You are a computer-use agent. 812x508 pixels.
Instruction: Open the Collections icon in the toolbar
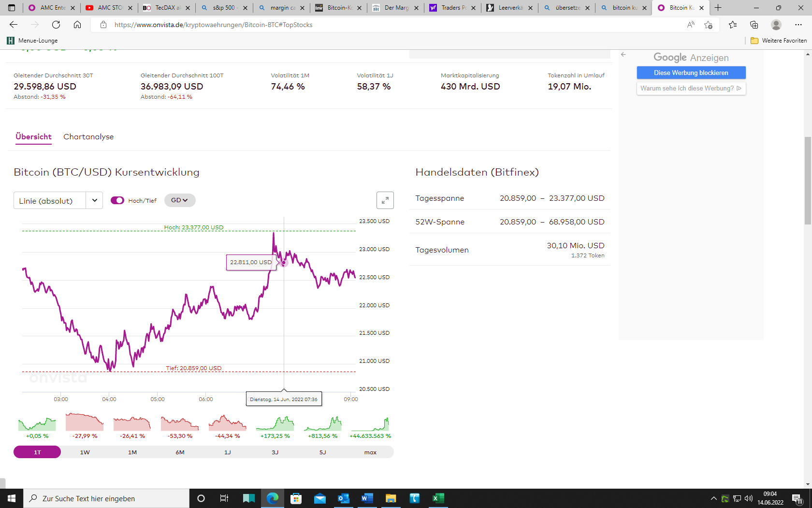[x=754, y=25]
